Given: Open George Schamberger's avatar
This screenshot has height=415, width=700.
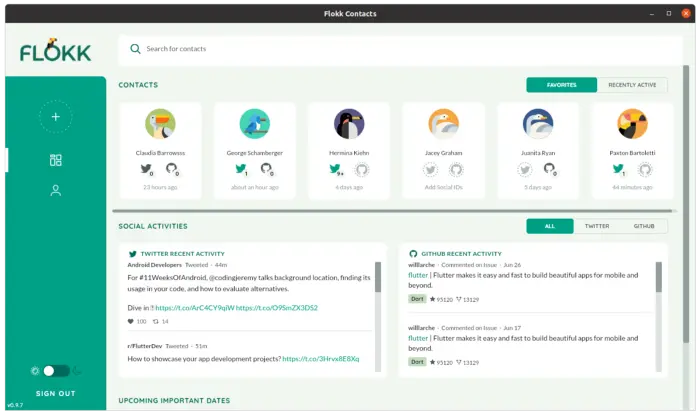Looking at the screenshot, I should pyautogui.click(x=254, y=124).
